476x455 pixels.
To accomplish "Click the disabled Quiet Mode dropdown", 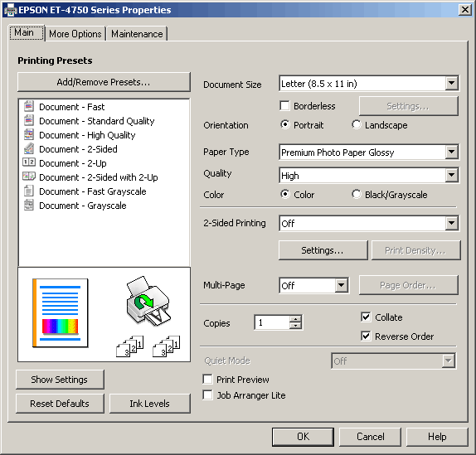I will (x=393, y=361).
